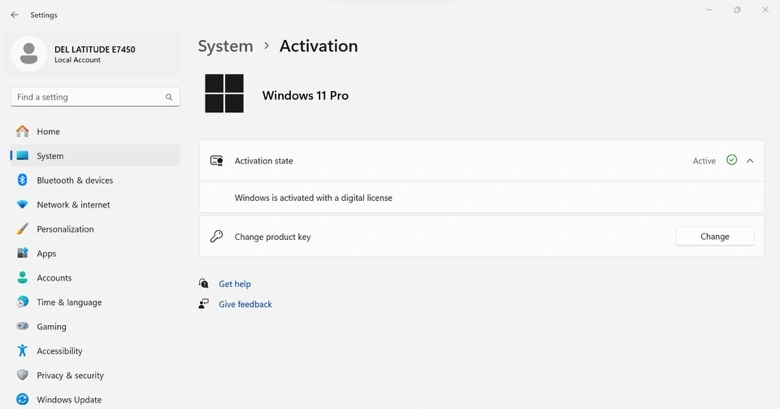Screen dimensions: 780x409
Task: Click the green Active checkmark icon
Action: click(x=732, y=160)
